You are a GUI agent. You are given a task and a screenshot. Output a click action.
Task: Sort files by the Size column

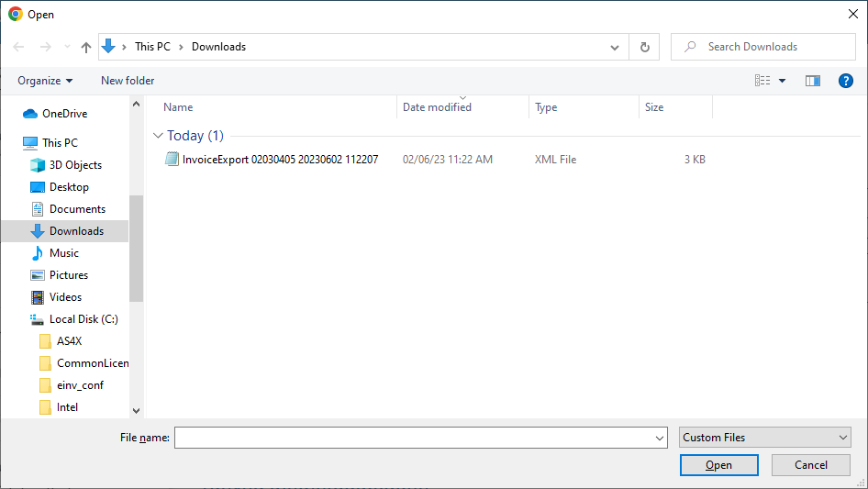pos(654,107)
